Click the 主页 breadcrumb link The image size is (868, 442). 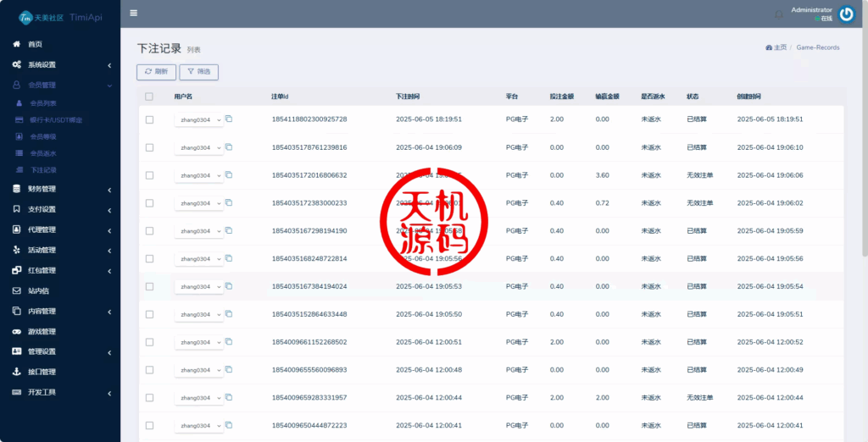click(x=776, y=47)
